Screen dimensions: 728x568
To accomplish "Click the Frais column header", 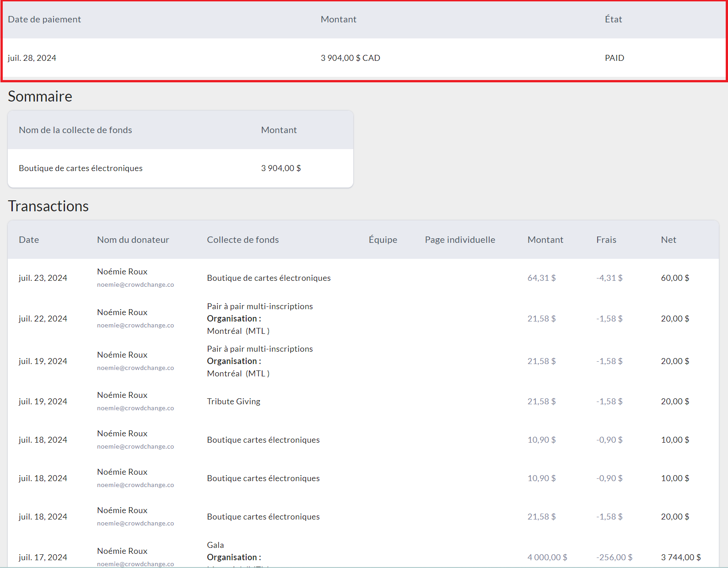I will click(606, 240).
